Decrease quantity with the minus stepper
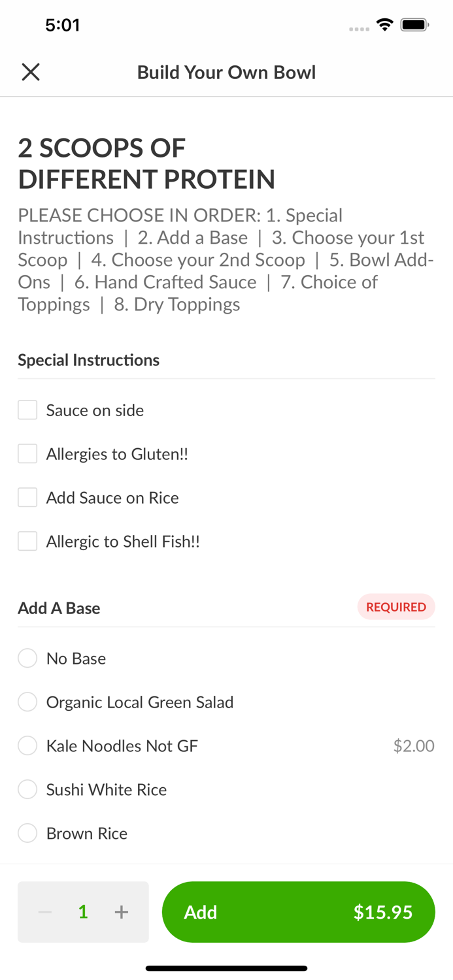Viewport: 453px width, 980px height. (x=44, y=911)
